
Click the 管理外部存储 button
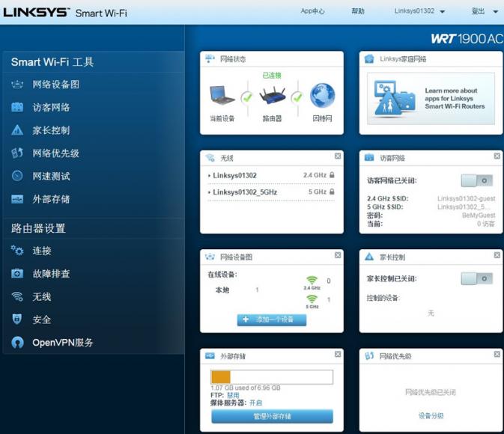[x=272, y=416]
